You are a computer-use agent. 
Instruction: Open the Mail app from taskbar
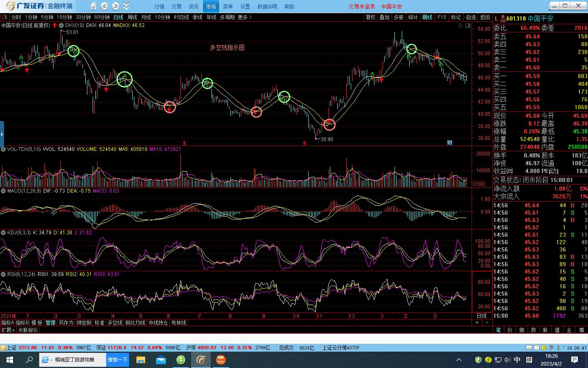click(161, 360)
